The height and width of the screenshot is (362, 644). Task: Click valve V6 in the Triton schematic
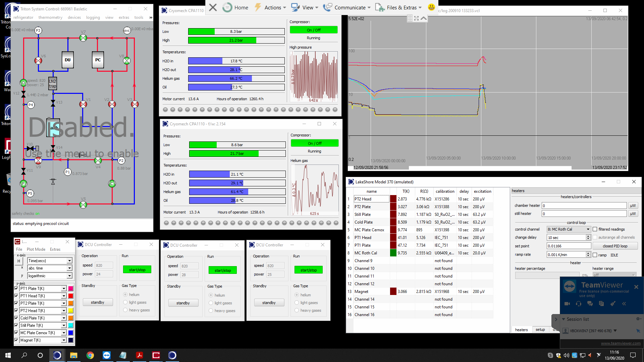[38, 61]
